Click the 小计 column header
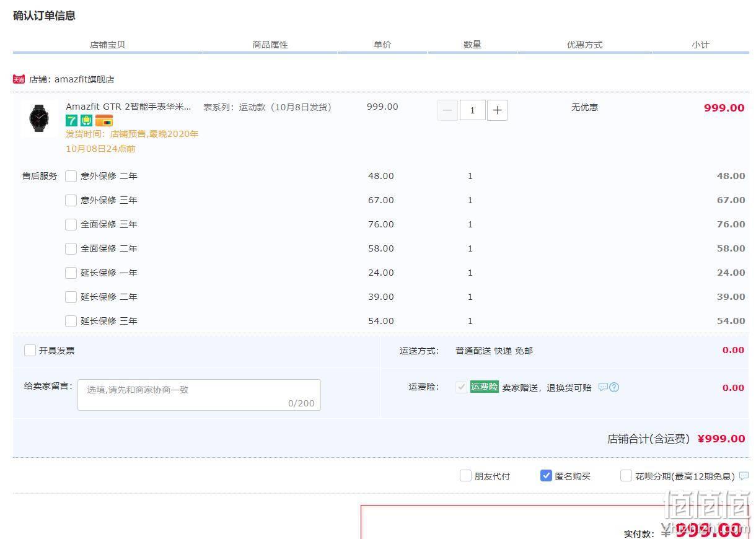The height and width of the screenshot is (539, 756). [x=701, y=45]
